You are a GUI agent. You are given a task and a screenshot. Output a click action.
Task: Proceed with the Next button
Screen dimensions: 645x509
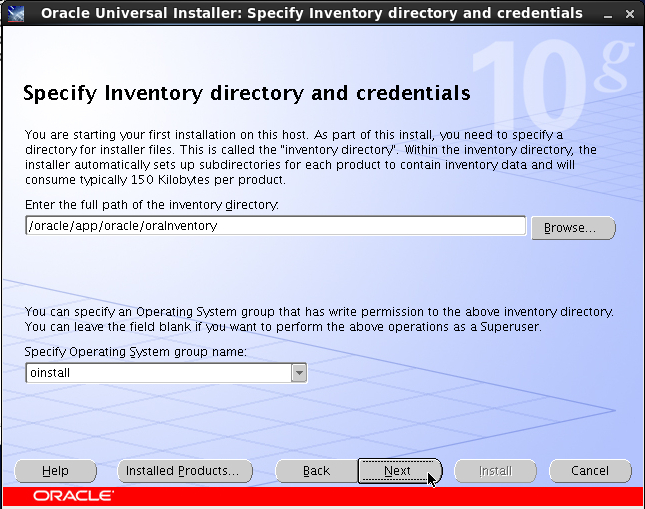(x=400, y=471)
